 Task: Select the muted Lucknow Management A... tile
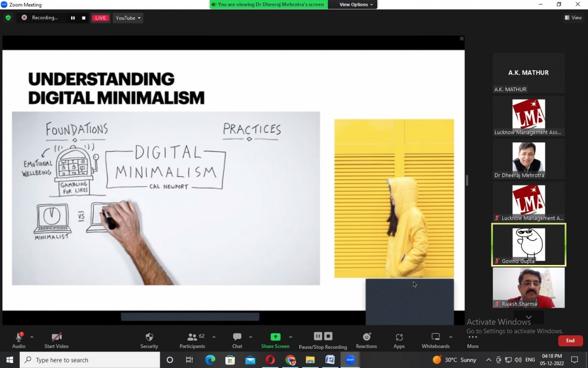(528, 202)
